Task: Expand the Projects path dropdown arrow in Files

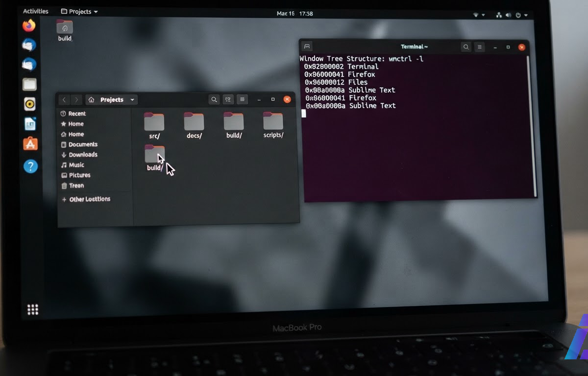Action: (132, 100)
